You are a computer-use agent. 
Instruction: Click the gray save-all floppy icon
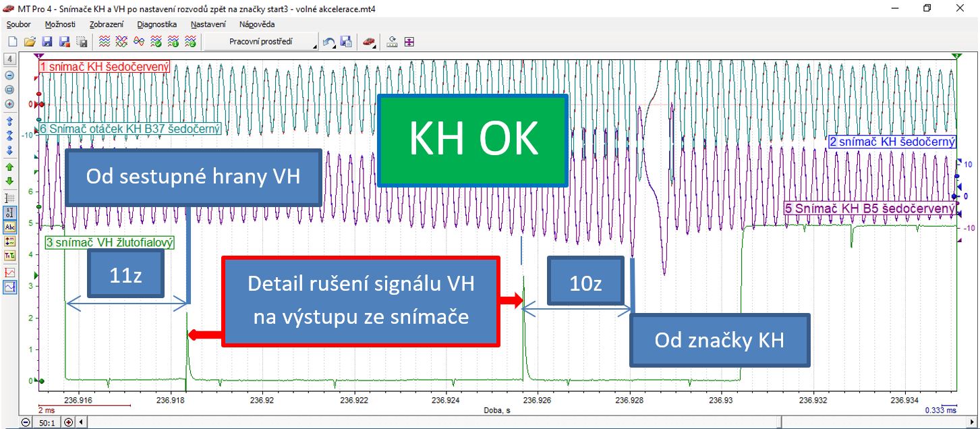[x=82, y=42]
